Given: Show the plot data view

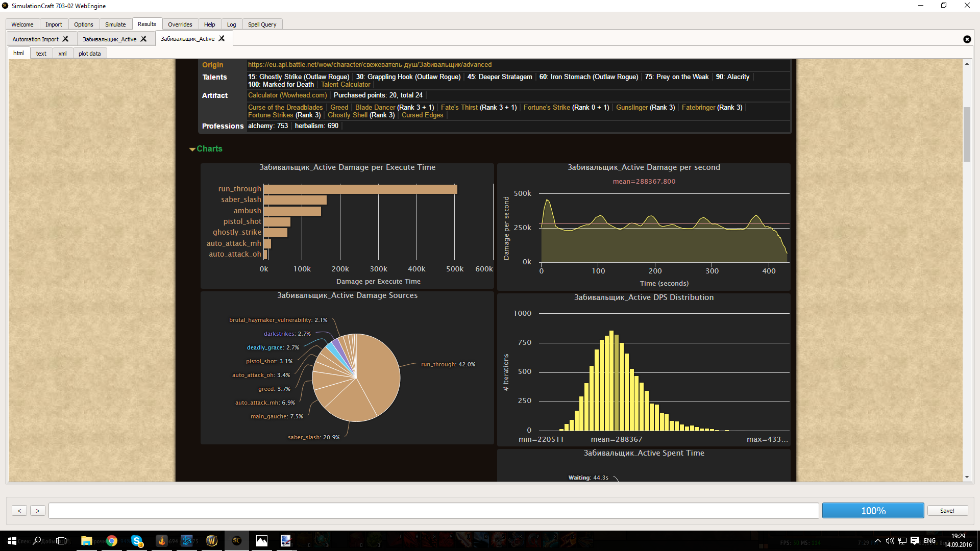Looking at the screenshot, I should [x=90, y=54].
